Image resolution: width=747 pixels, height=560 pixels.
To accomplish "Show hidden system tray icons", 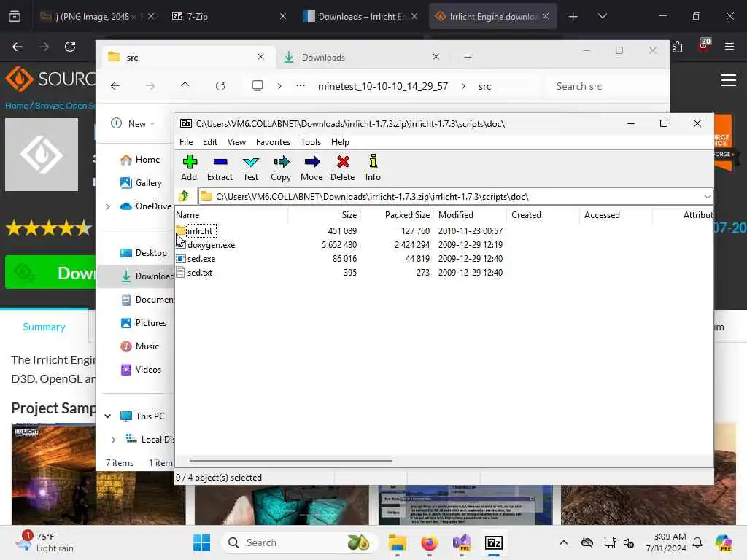I will click(564, 542).
